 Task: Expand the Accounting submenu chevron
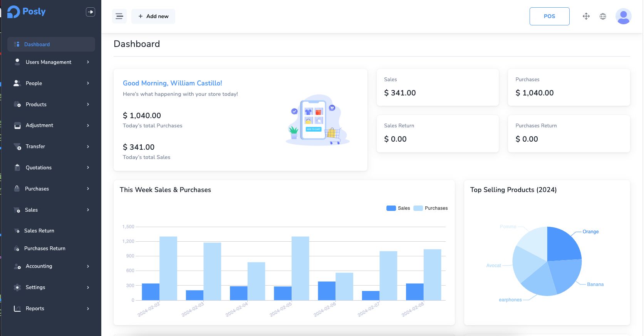[x=88, y=266]
